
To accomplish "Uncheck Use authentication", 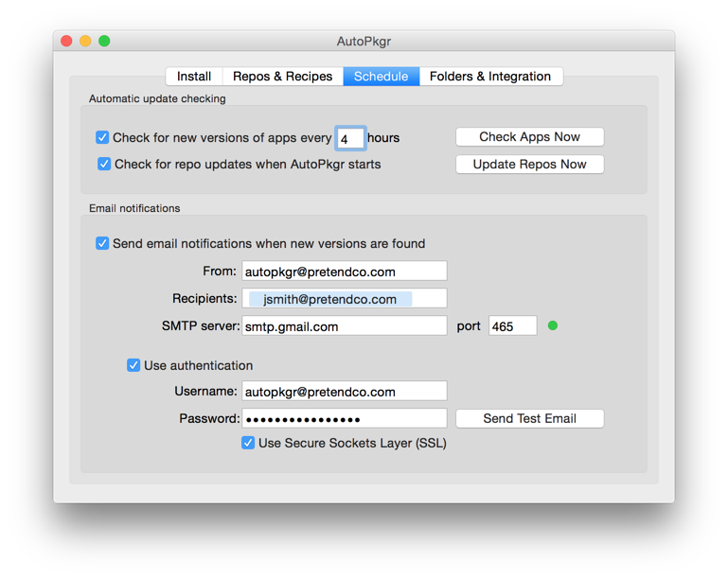I will click(x=133, y=365).
